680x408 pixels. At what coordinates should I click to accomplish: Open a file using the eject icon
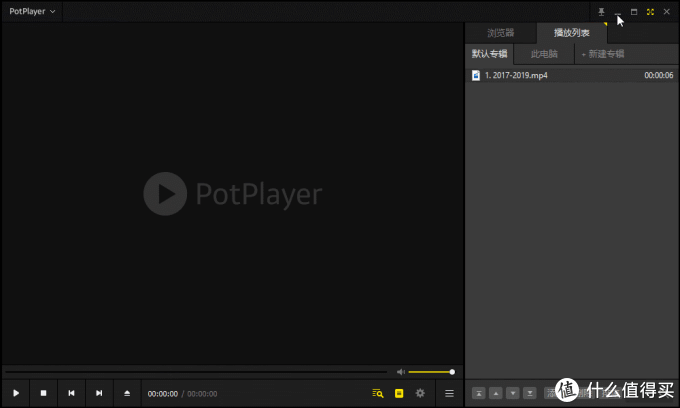(127, 393)
